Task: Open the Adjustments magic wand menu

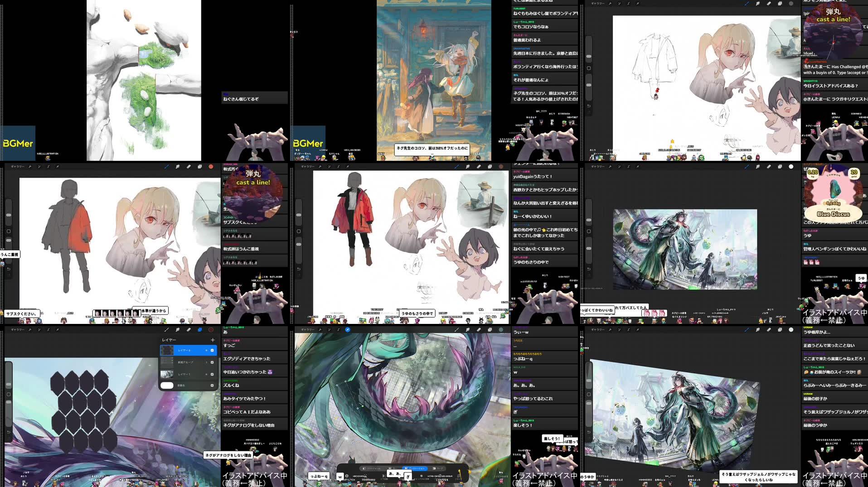Action: [x=39, y=330]
